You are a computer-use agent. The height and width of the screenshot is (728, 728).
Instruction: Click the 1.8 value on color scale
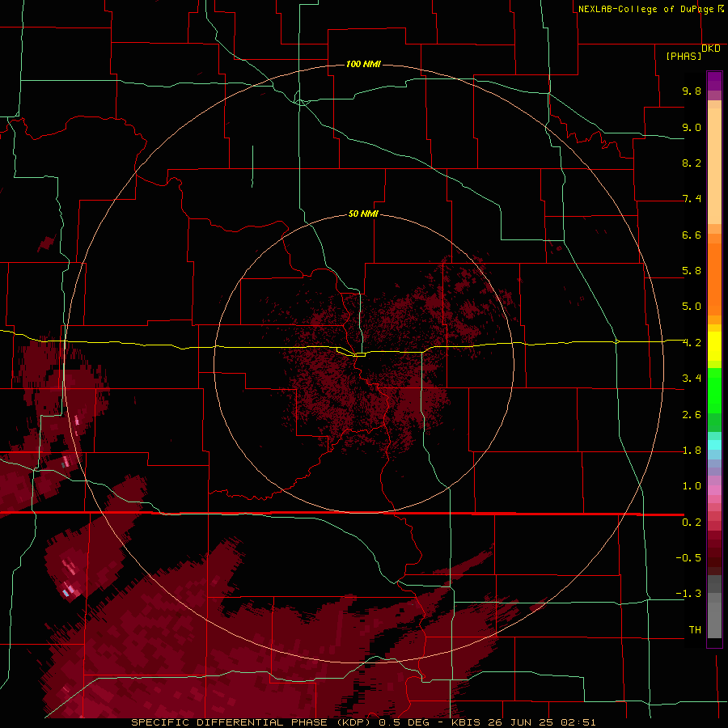tap(692, 451)
